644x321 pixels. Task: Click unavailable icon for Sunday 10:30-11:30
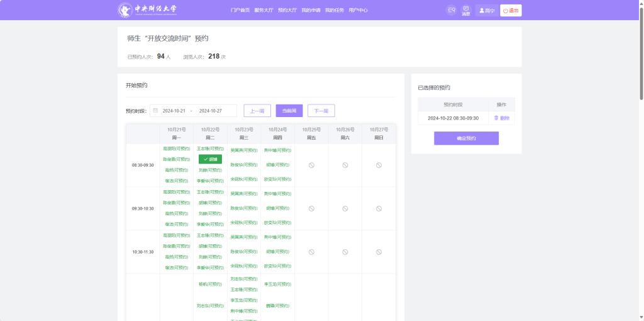(x=379, y=252)
